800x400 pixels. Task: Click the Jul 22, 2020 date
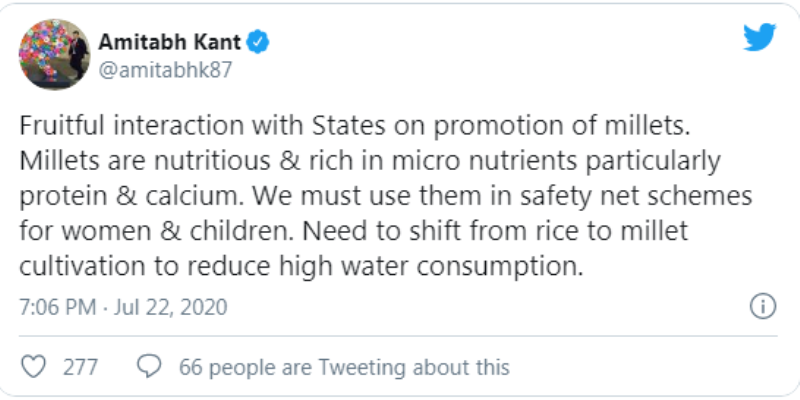coord(170,307)
